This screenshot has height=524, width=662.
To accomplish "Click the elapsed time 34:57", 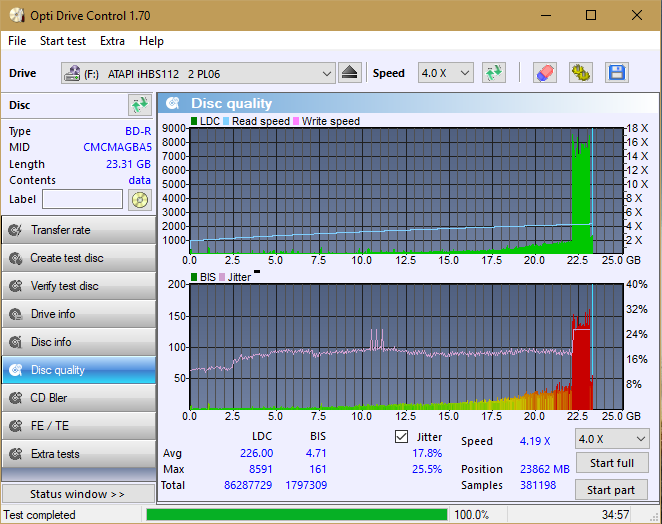I will (615, 515).
